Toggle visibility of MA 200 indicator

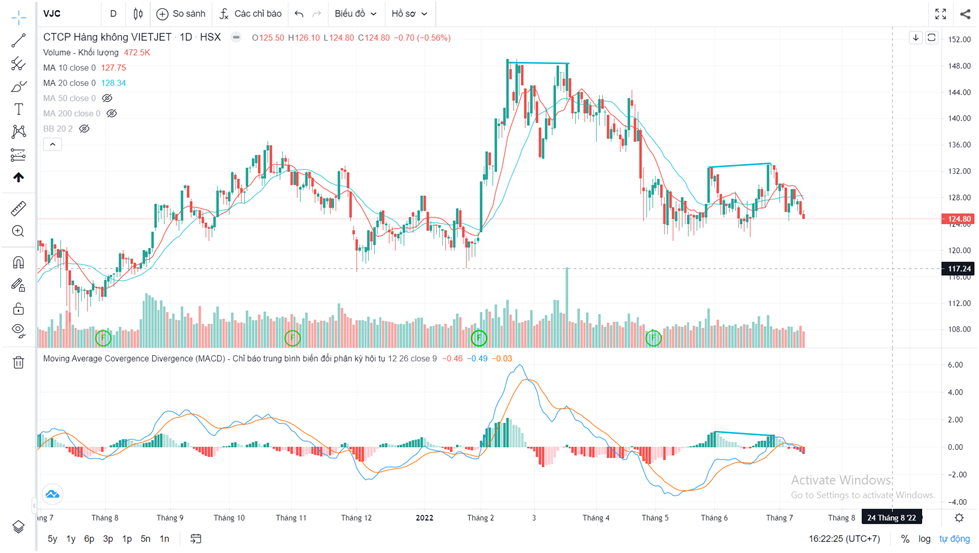coord(111,113)
